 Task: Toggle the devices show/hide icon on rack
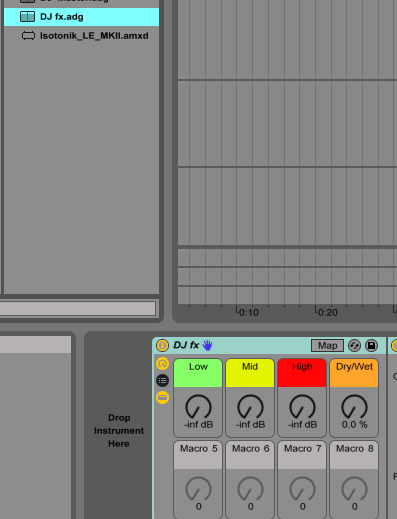coord(162,397)
